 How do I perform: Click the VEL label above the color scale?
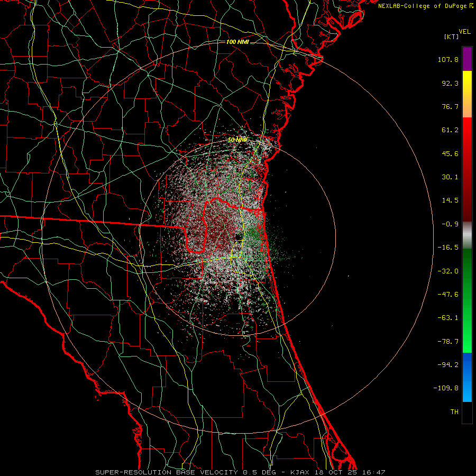tap(464, 32)
